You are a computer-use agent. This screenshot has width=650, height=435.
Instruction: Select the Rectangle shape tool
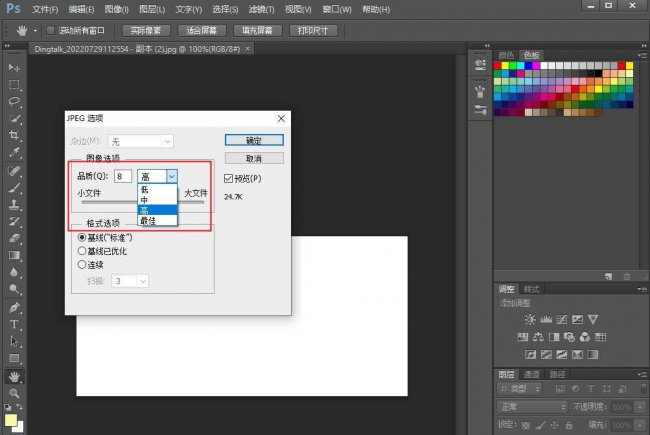point(14,358)
